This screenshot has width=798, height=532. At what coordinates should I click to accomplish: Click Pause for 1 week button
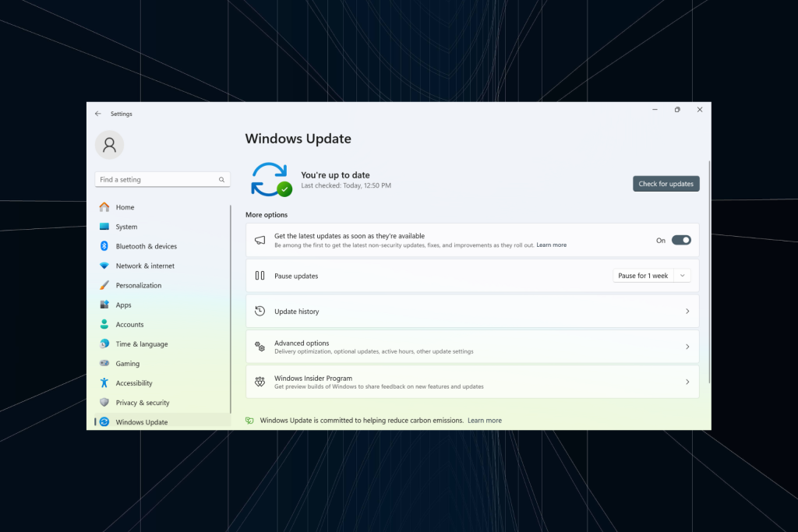[643, 276]
